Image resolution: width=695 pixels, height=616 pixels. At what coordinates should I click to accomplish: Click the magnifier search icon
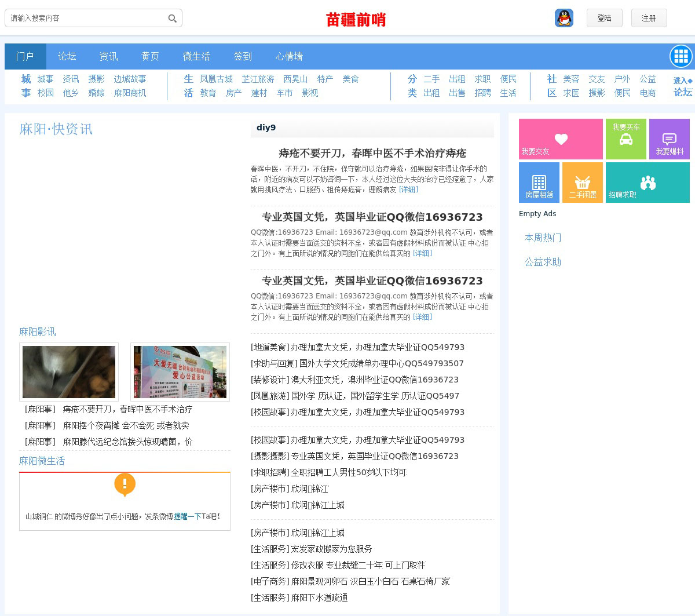[172, 19]
